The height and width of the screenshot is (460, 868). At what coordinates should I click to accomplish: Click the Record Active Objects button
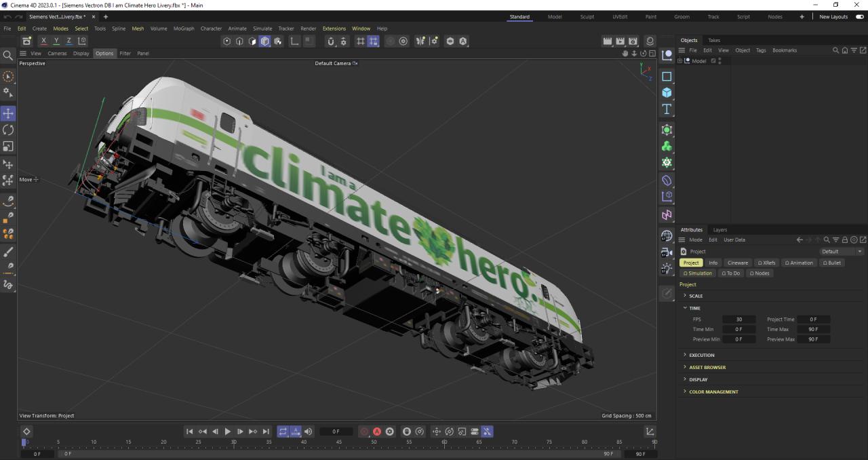click(364, 432)
